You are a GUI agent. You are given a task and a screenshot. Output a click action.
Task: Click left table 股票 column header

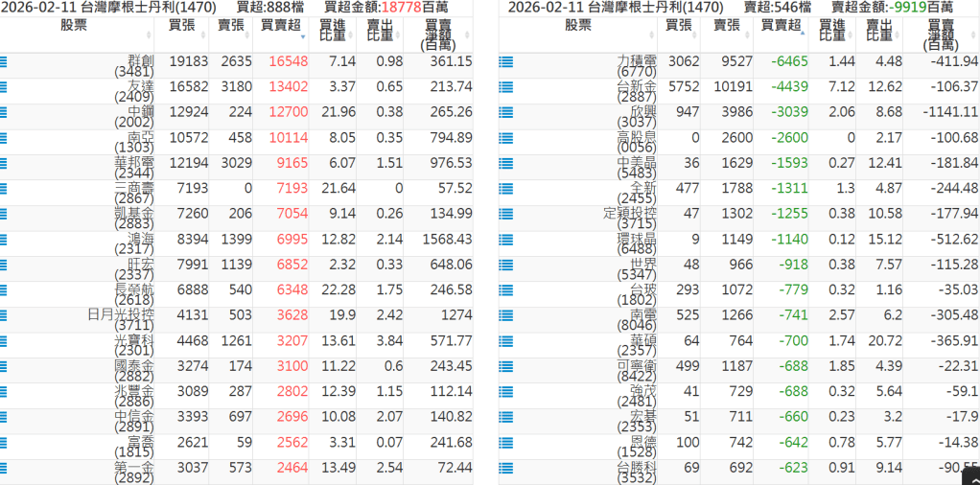pos(74,25)
